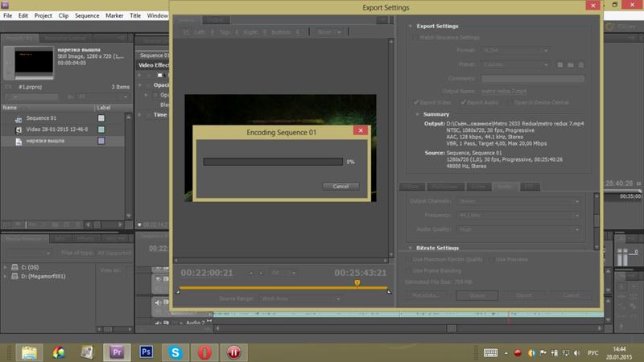
Task: Open the File menu
Action: point(8,15)
